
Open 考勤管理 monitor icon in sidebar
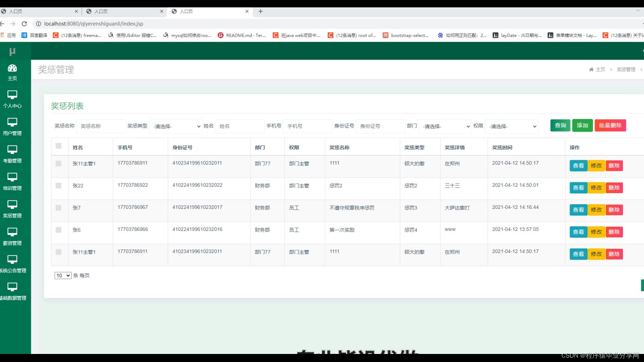click(x=12, y=150)
